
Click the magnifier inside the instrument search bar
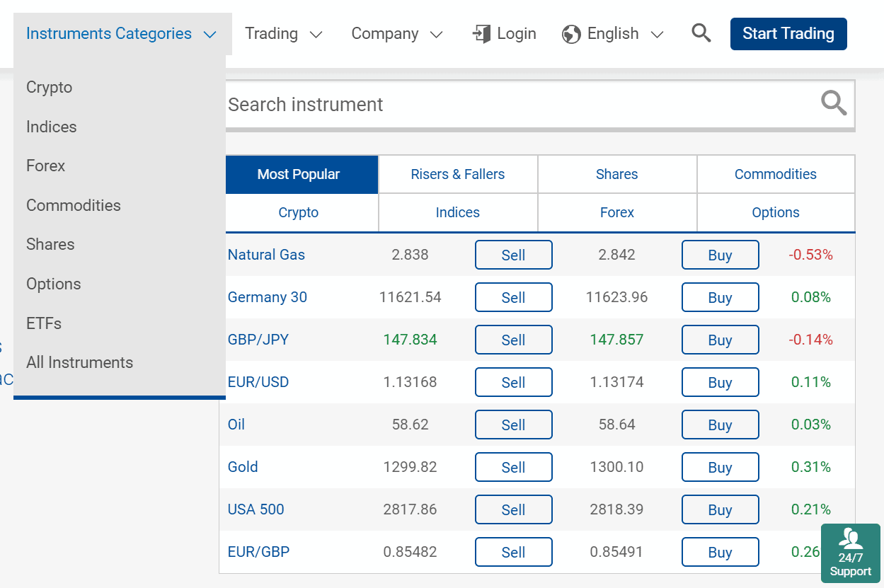click(x=834, y=103)
